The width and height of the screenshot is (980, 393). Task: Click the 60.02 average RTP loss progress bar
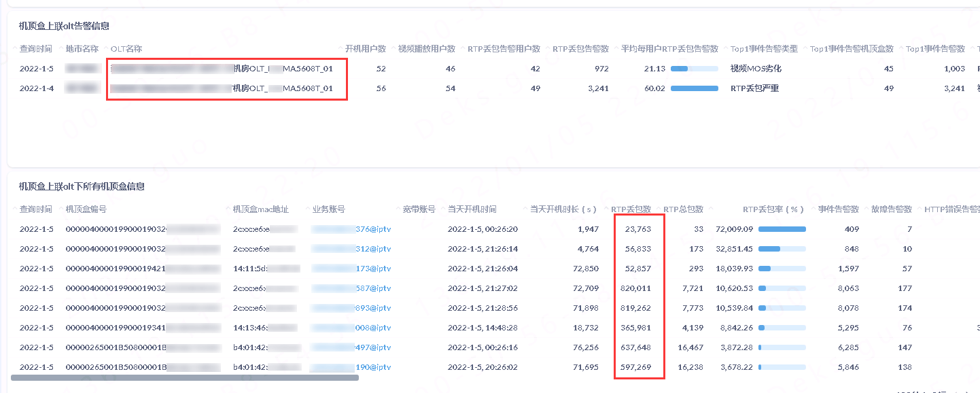click(694, 88)
